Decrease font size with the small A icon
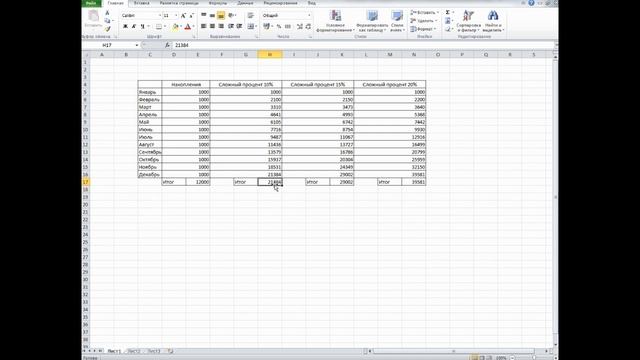Image resolution: width=640 pixels, height=360 pixels. tap(191, 16)
